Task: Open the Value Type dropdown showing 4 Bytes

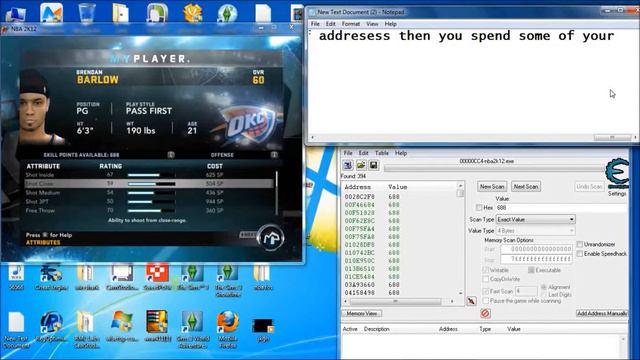Action: (536, 231)
